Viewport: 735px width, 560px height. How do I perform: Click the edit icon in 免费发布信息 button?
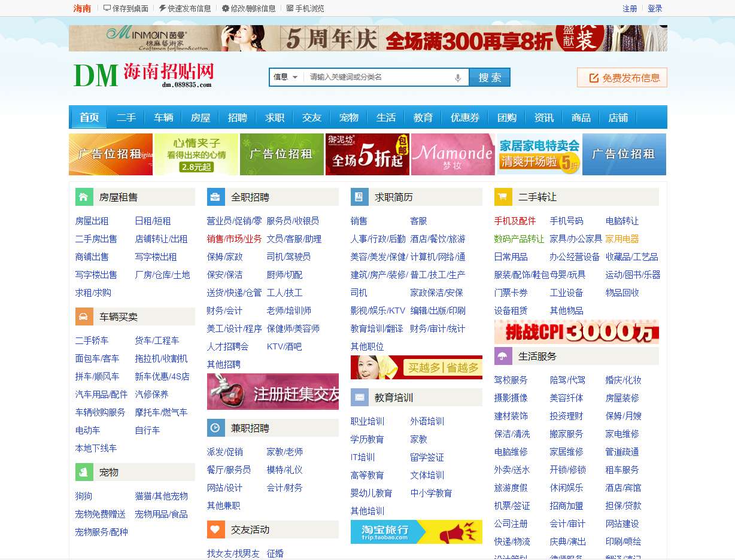594,78
